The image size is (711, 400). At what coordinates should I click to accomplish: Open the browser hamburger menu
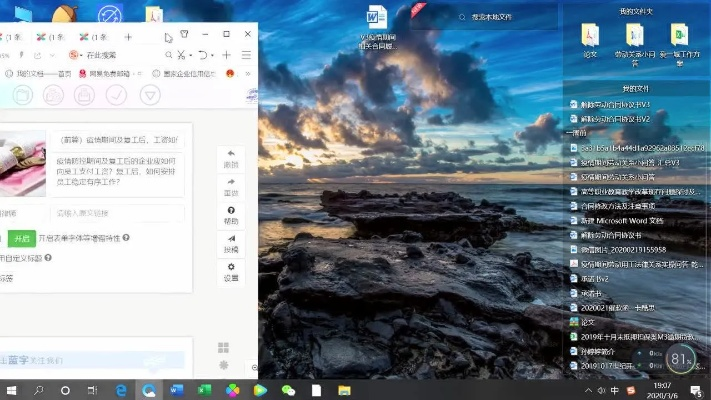246,55
